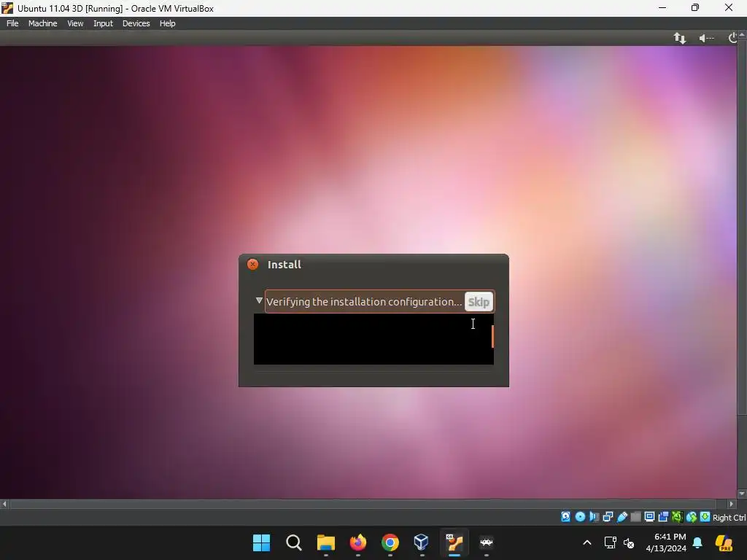This screenshot has height=560, width=747.
Task: Click the 'Verifying the installation configuration...' text
Action: pyautogui.click(x=364, y=302)
